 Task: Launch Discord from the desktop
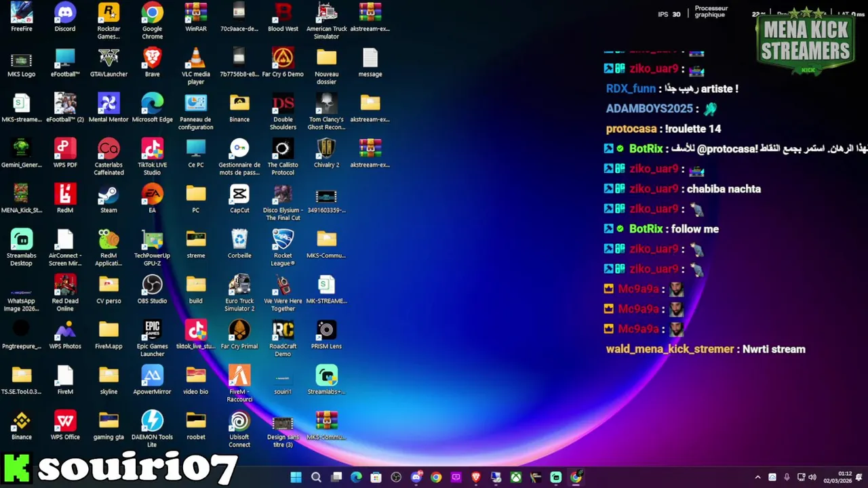65,17
